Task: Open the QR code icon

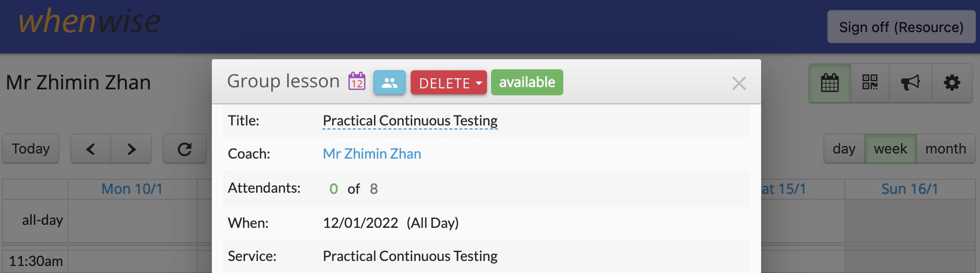Action: point(870,83)
